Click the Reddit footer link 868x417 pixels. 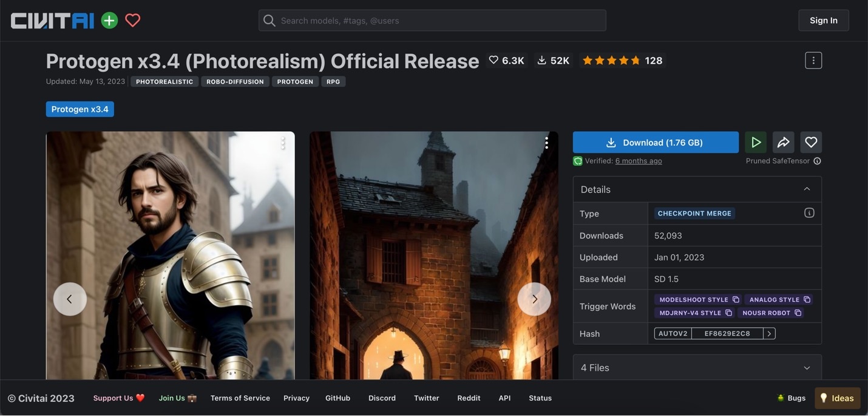(469, 398)
